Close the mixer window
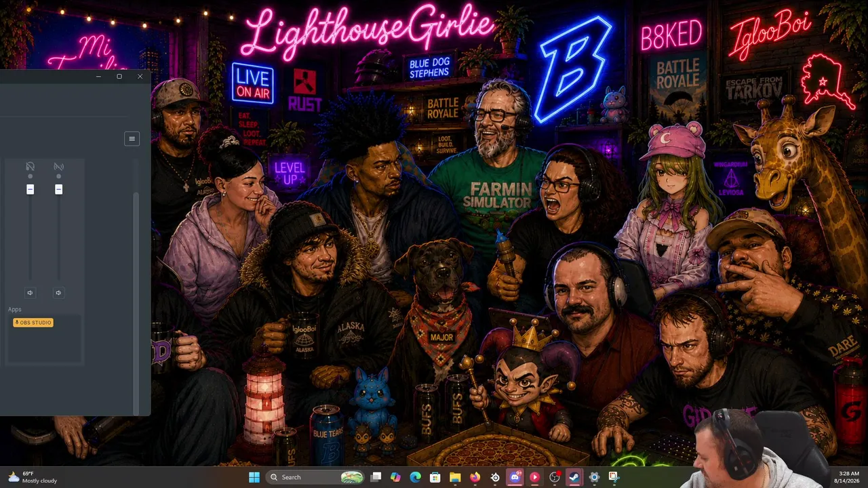Screen dimensions: 868x488 pos(140,77)
